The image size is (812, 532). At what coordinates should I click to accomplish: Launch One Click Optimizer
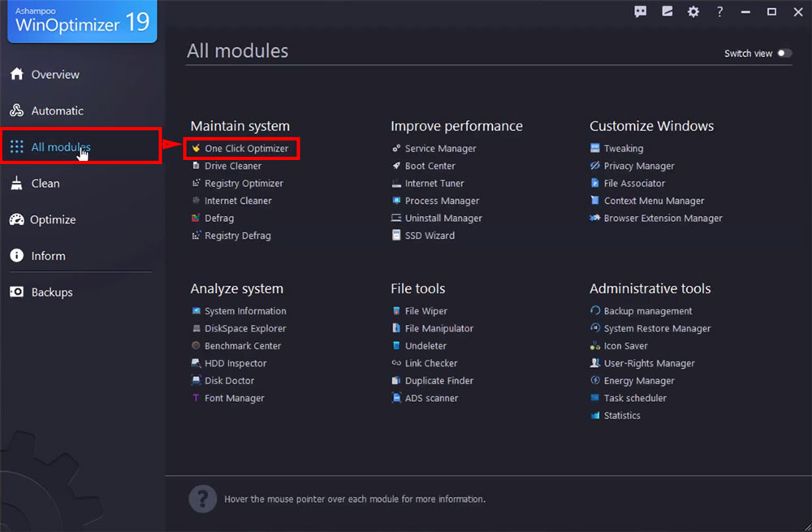click(x=246, y=149)
